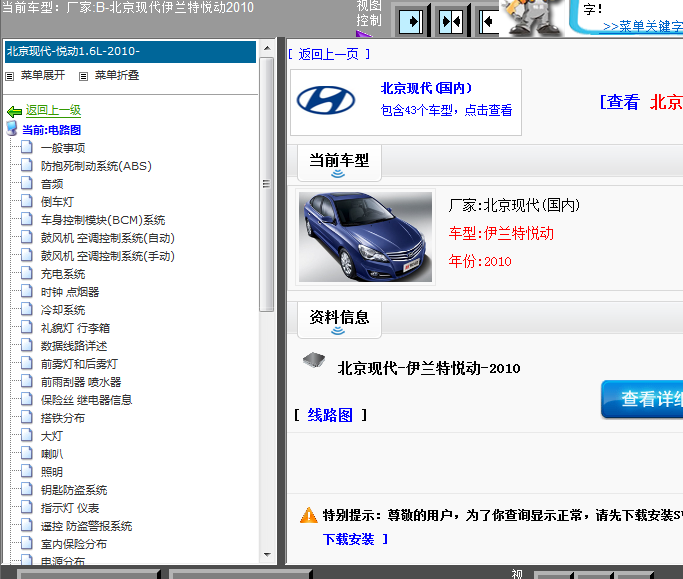Go back with 返回上一级 link
The image size is (683, 579).
tap(53, 110)
